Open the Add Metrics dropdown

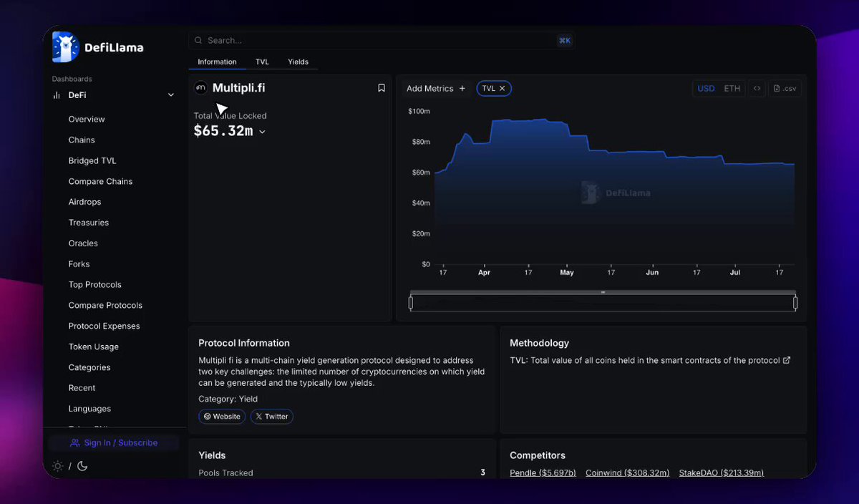(436, 89)
